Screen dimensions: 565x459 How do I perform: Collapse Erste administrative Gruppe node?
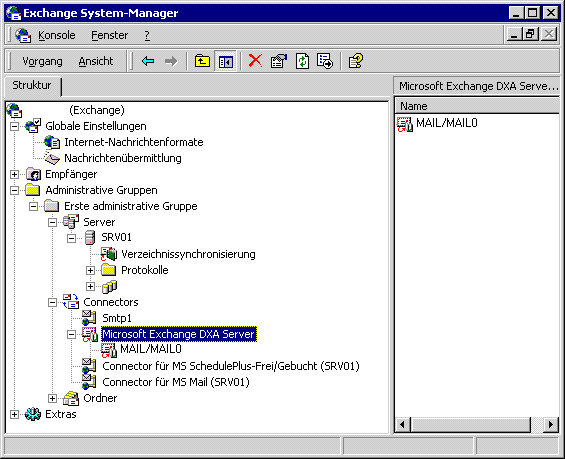pyautogui.click(x=34, y=206)
